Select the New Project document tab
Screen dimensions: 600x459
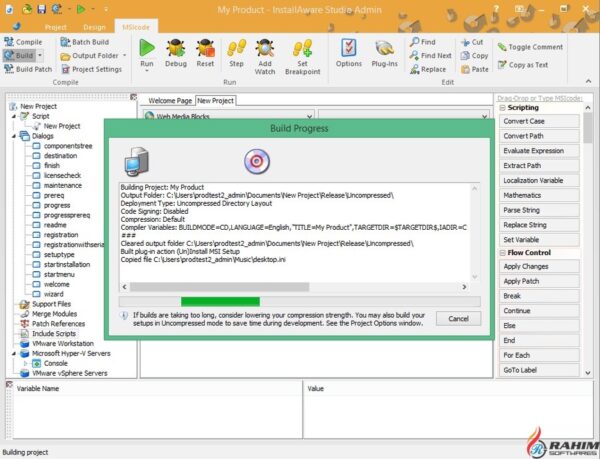tap(215, 101)
